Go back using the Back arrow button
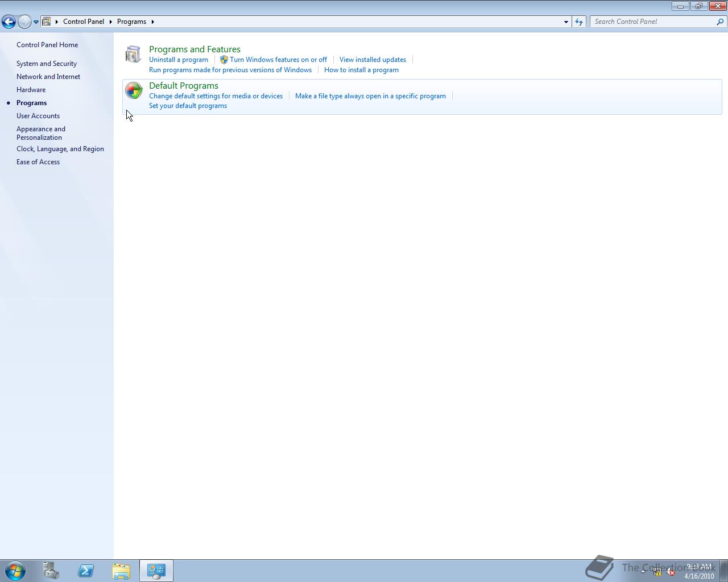 (9, 22)
